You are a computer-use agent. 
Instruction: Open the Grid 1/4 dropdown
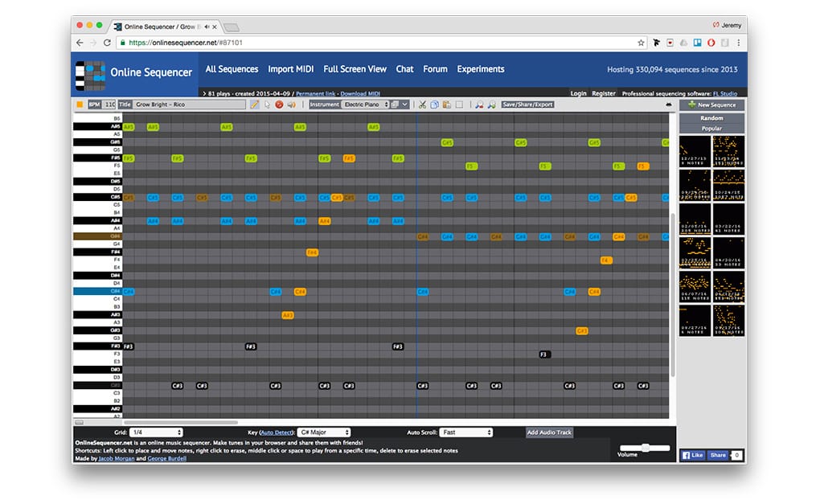click(x=157, y=432)
